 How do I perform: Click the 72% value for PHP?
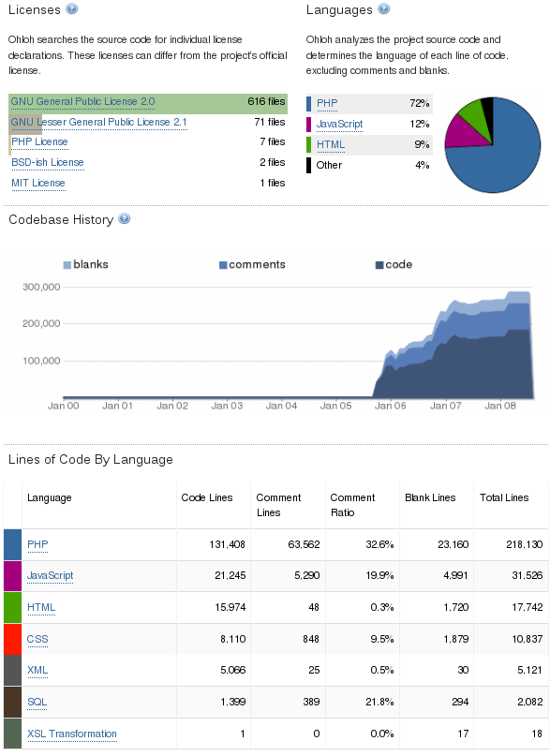tap(420, 103)
